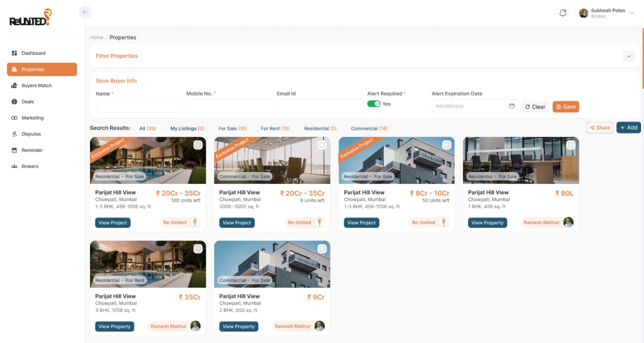Expand the Filter Properties panel chevron
Screen dimensions: 644x343
628,56
